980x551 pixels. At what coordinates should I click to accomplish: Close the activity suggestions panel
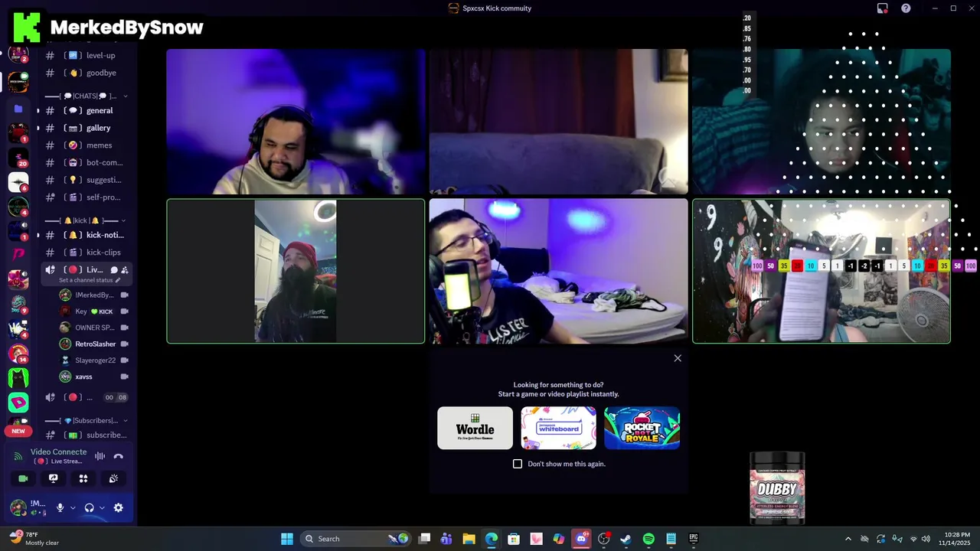pyautogui.click(x=678, y=358)
